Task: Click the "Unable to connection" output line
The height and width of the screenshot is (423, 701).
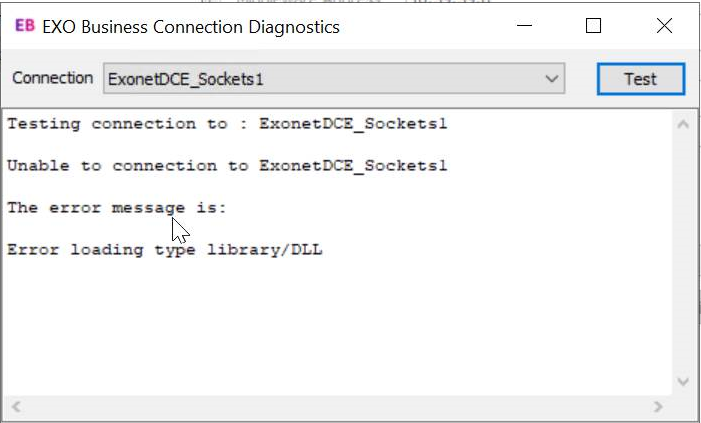Action: 227,166
